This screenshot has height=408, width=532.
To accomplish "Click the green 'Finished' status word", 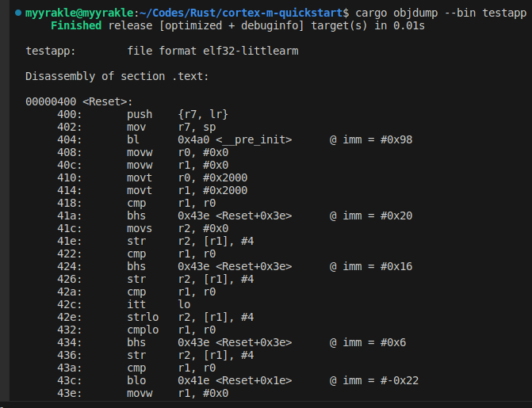I will [75, 25].
